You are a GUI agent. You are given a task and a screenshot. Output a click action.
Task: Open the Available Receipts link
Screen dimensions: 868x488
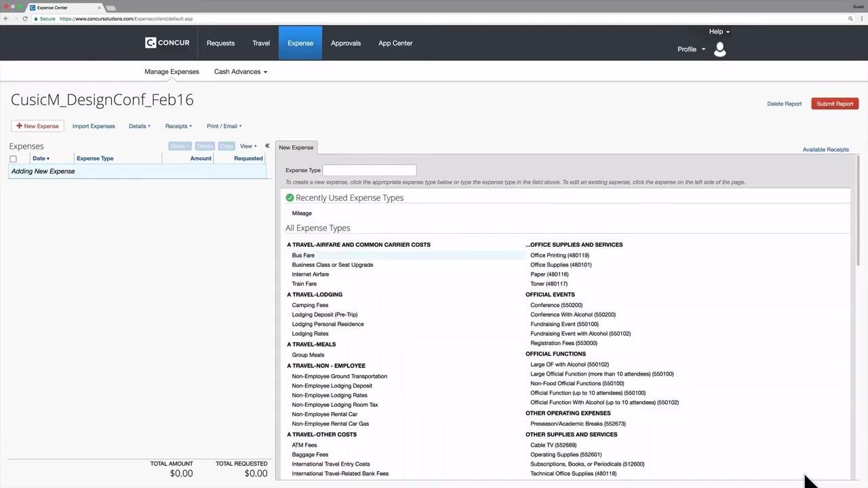tap(826, 149)
